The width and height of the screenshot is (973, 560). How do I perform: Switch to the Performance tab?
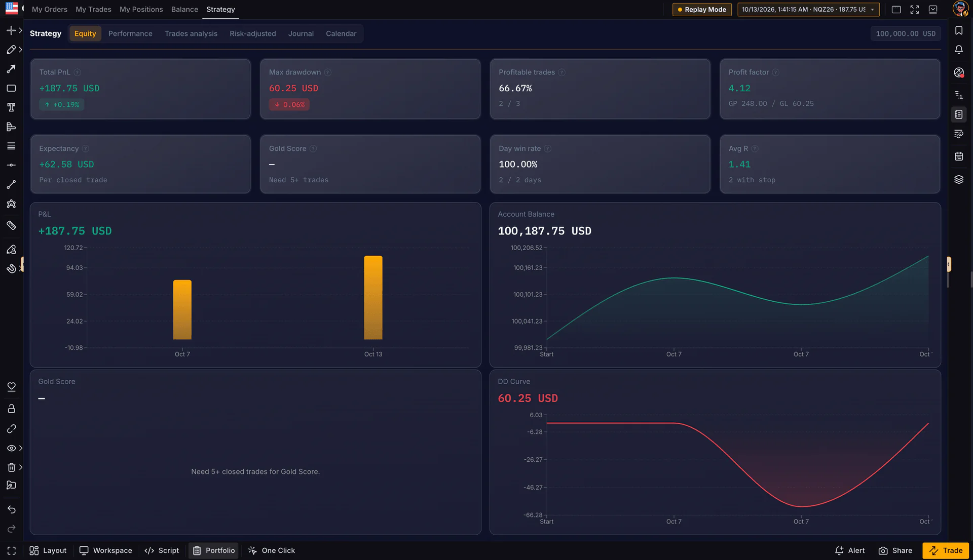point(130,34)
